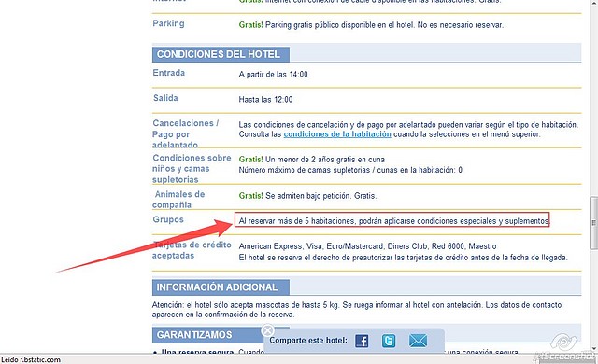Click 'Se admiten bajo petición. Gratis.' text
The image size is (598, 364).
(x=320, y=196)
